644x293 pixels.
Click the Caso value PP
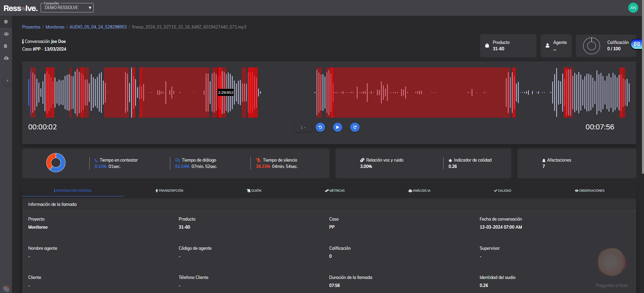pos(332,227)
